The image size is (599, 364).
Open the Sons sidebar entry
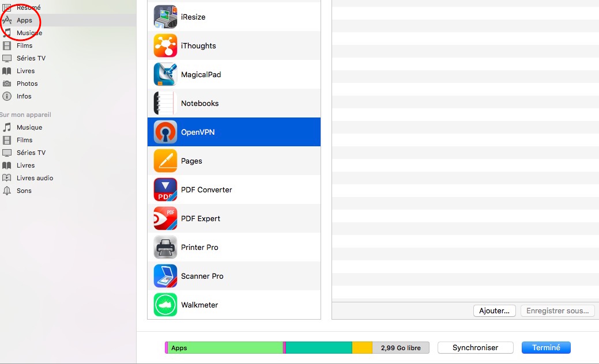coord(24,191)
